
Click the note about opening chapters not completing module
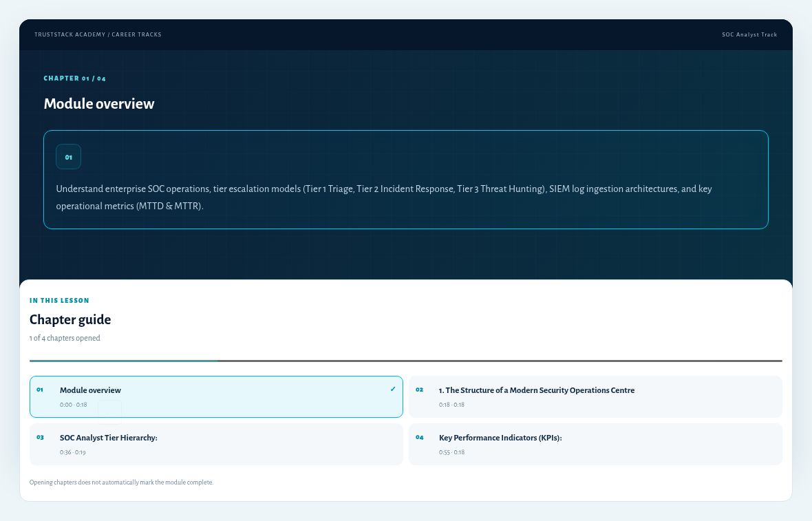121,482
